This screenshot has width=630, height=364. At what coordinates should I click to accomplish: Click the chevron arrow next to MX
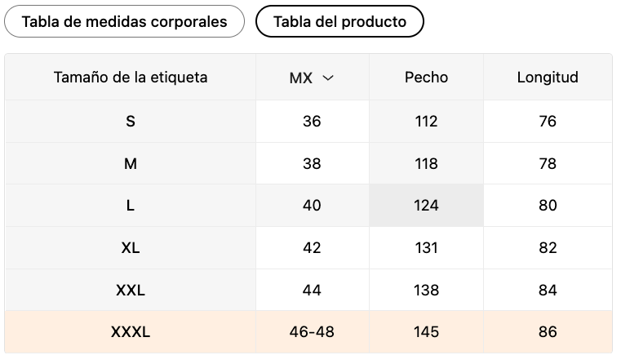[x=328, y=78]
